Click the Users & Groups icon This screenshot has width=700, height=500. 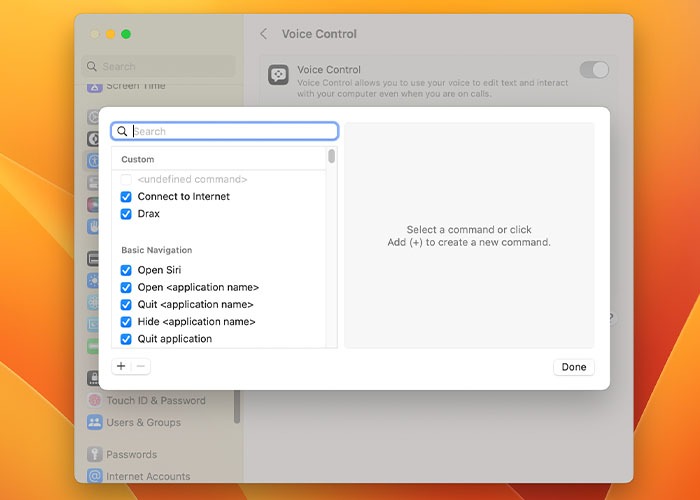pos(95,422)
